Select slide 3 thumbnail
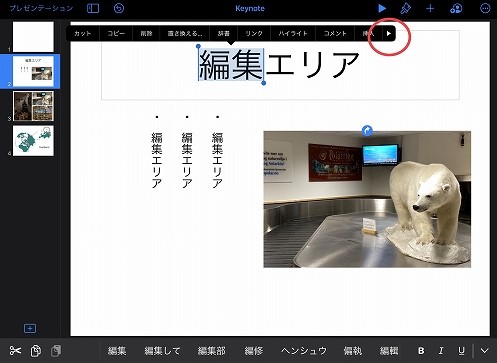The height and width of the screenshot is (363, 497). 33,106
